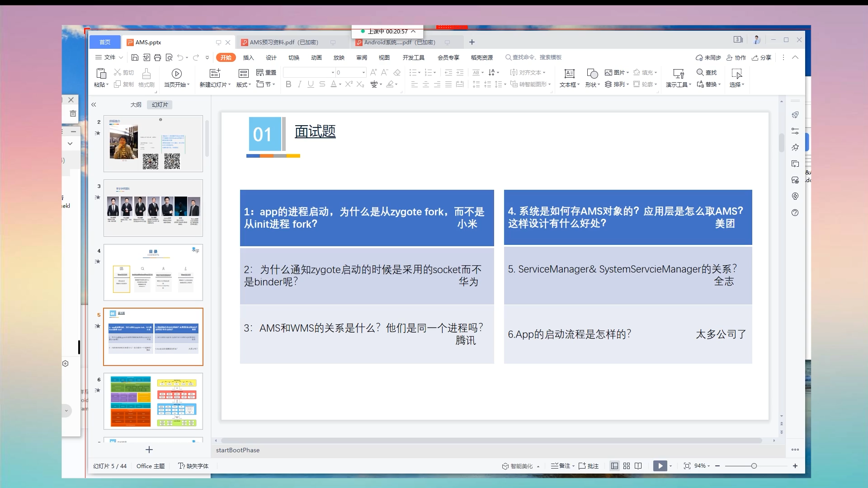Open the Insert (插入) ribbon tab
This screenshot has width=868, height=488.
(248, 57)
